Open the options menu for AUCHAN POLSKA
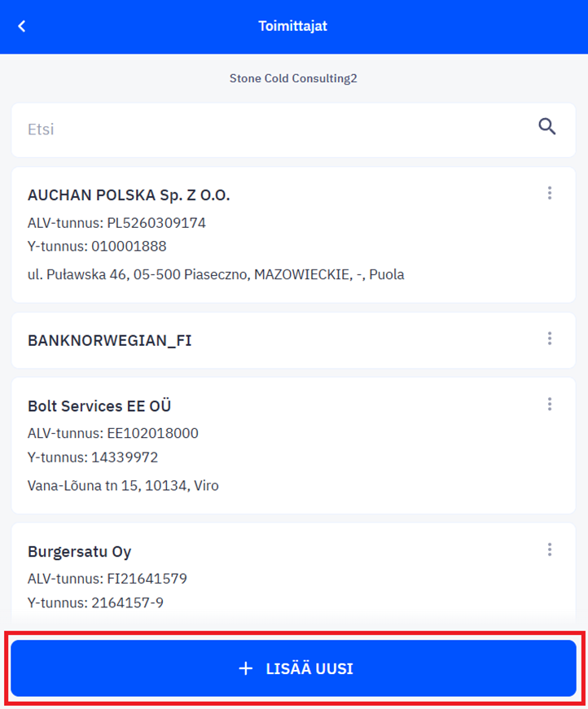Viewport: 588px width, 709px height. point(550,193)
